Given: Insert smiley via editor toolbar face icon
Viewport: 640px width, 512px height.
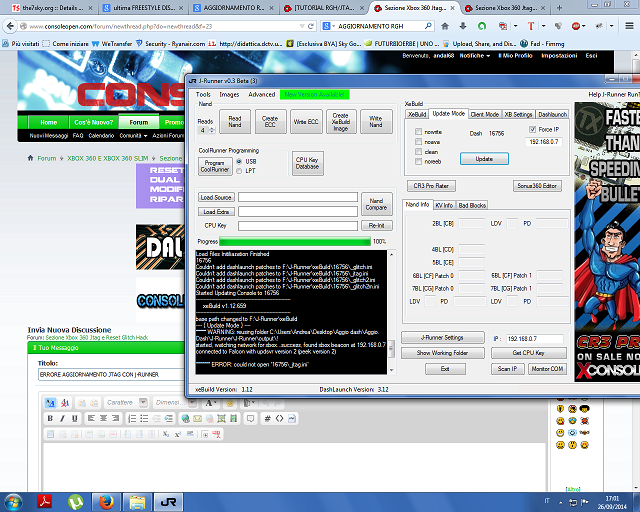Looking at the screenshot, I should tap(230, 403).
